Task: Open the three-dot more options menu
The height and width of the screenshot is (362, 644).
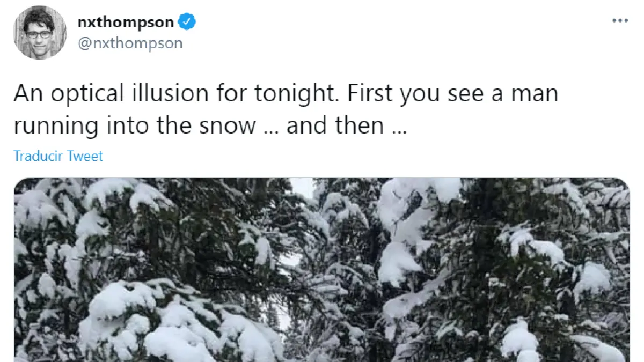Action: tap(620, 21)
